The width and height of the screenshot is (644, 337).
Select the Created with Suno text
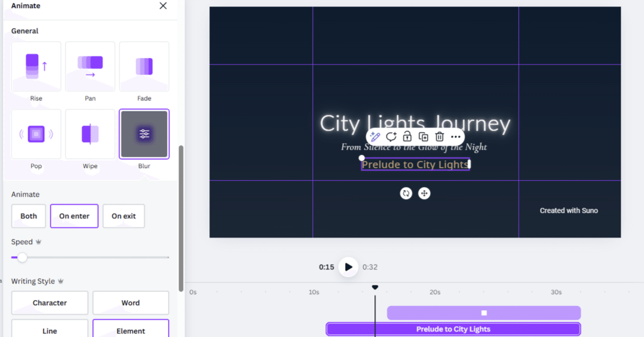click(x=569, y=211)
